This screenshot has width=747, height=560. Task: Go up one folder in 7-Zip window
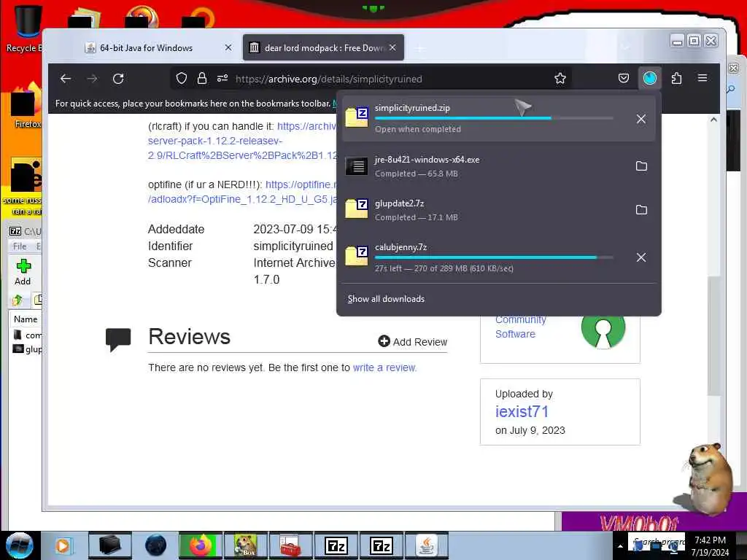18,300
